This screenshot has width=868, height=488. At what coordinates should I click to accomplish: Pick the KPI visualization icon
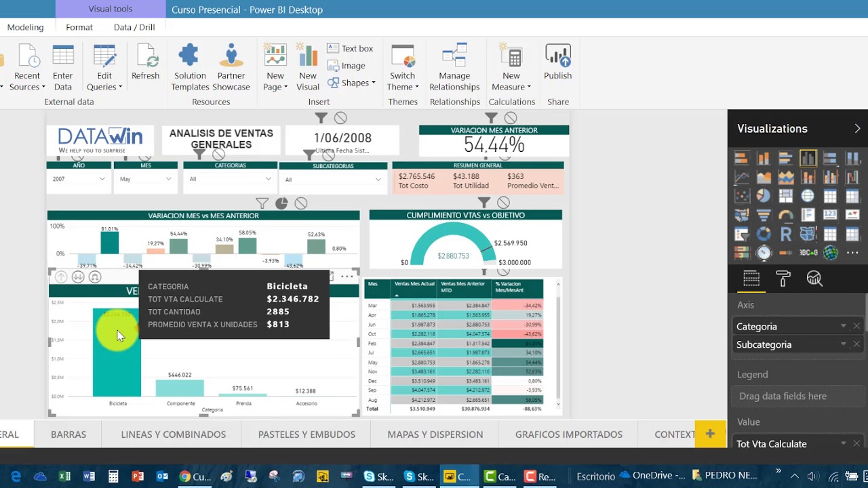pyautogui.click(x=852, y=215)
